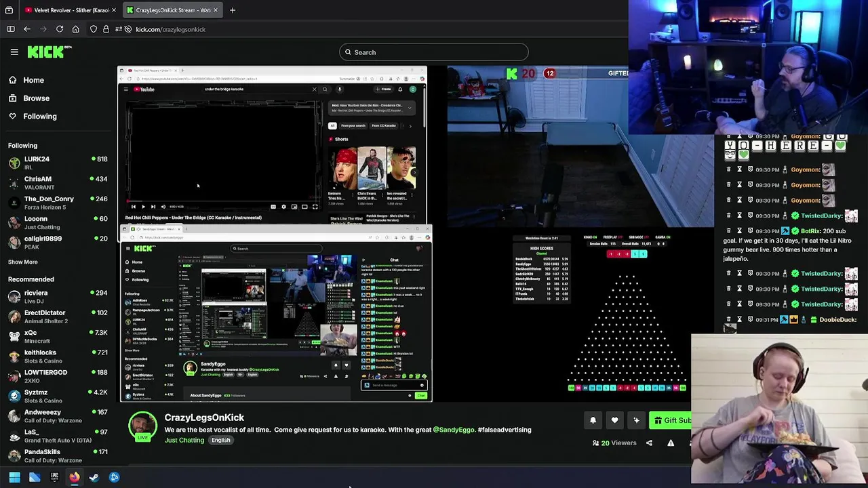This screenshot has height=488, width=868.
Task: Delete DoobieDuck 09:31 PM message
Action: (728, 319)
